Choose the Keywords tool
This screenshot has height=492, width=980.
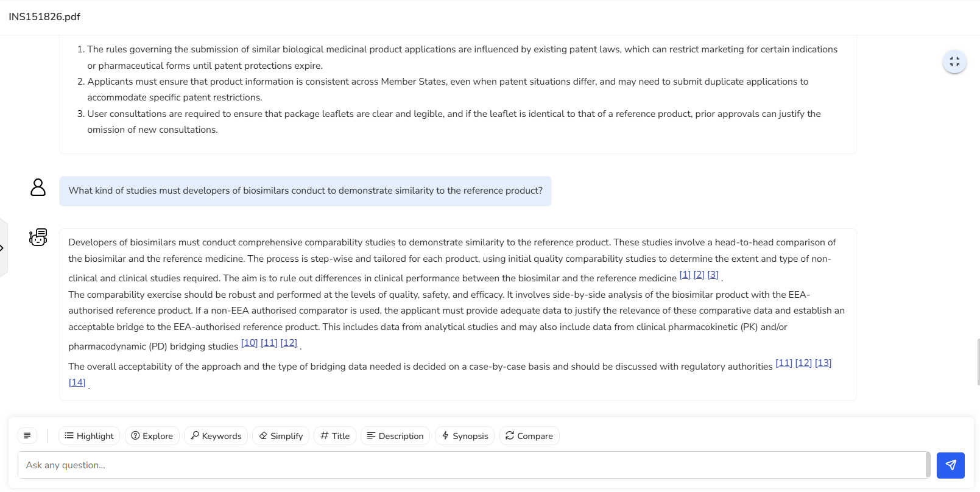tap(216, 436)
